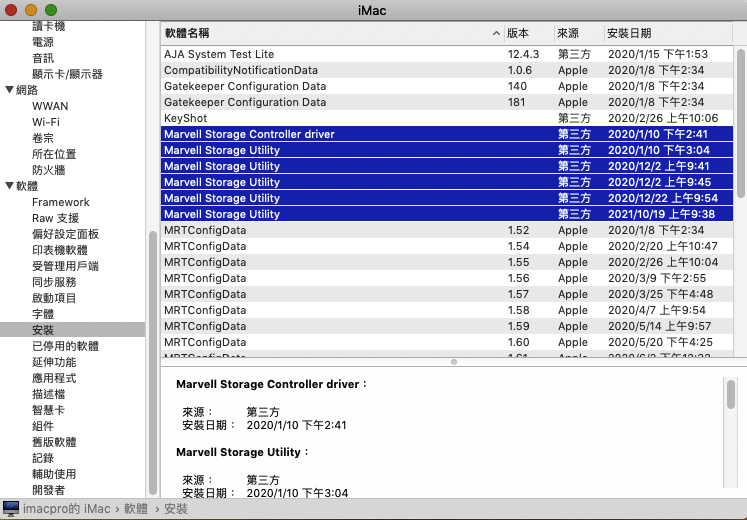Select 安裝 in the sidebar
Viewport: 747px width, 520px height.
click(x=72, y=330)
